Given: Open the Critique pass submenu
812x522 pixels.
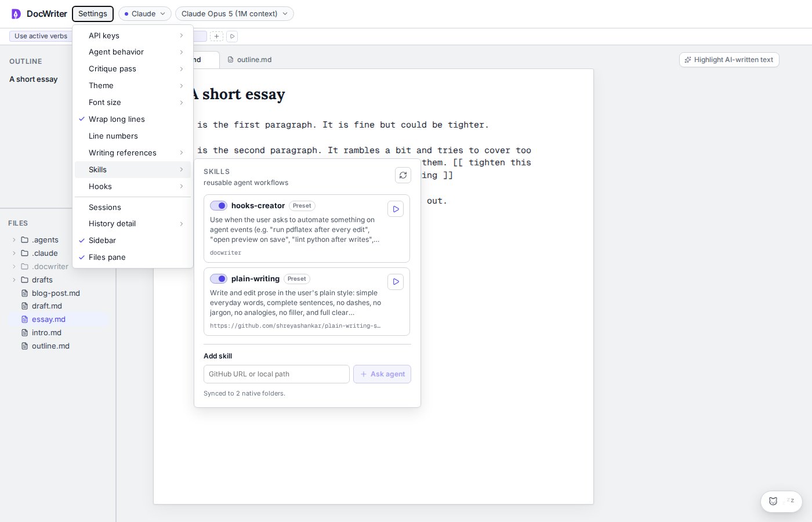Looking at the screenshot, I should coord(133,69).
